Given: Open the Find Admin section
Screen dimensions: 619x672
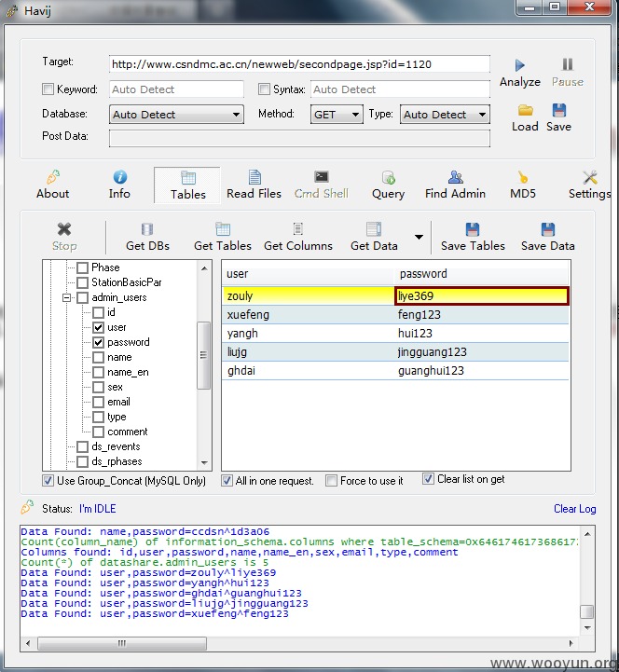Looking at the screenshot, I should (x=455, y=185).
